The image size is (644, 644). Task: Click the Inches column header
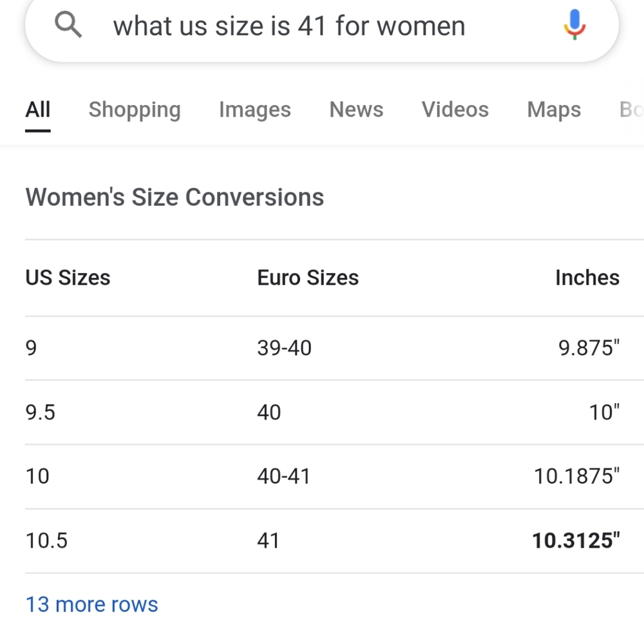tap(587, 278)
